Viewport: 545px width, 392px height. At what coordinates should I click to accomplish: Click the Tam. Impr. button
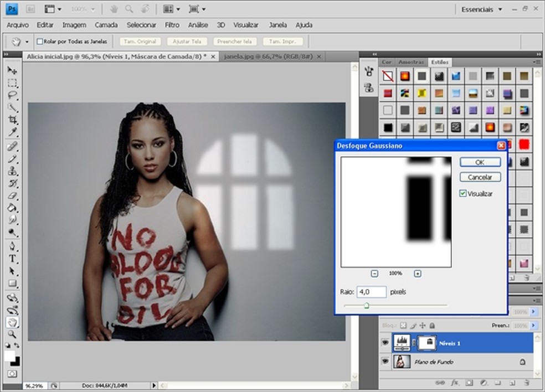282,42
